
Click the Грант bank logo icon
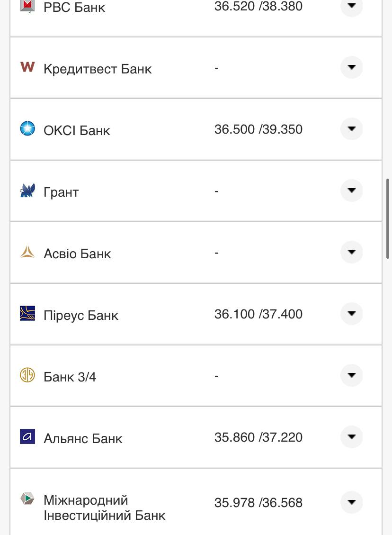click(x=27, y=190)
